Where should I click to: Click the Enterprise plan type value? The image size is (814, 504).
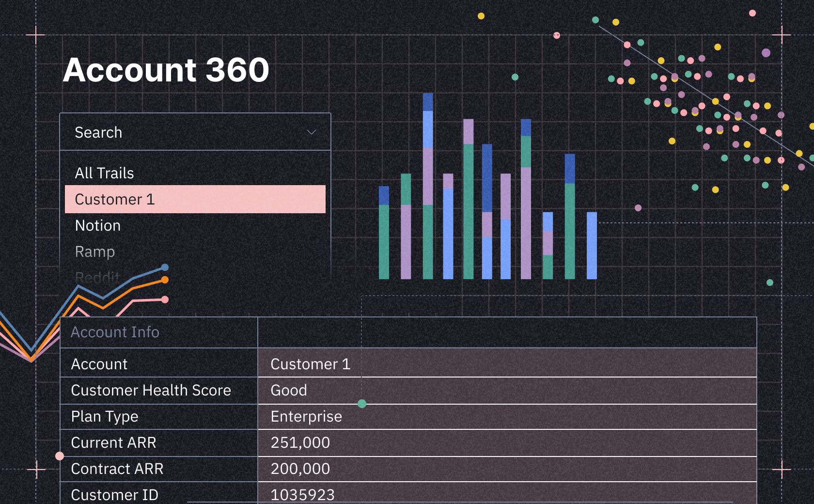pos(306,416)
